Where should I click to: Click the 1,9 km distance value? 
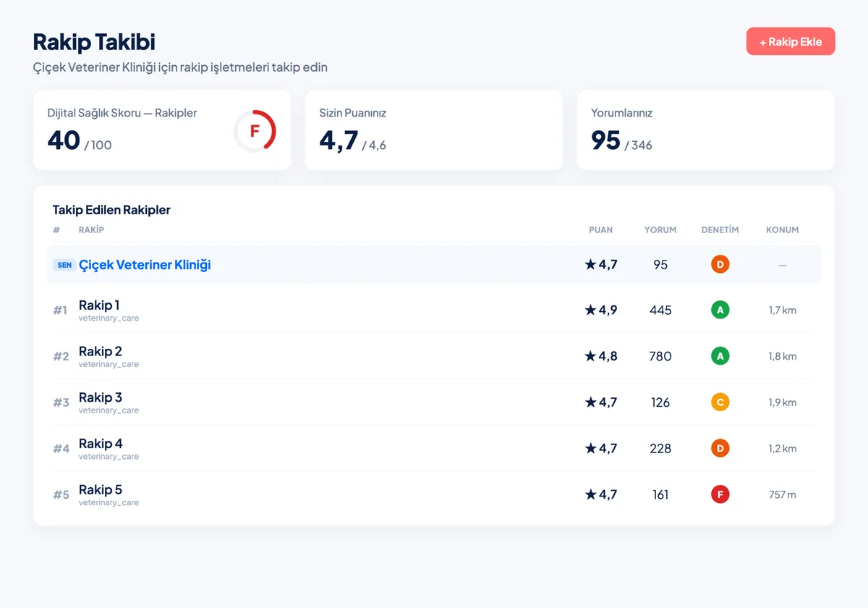coord(783,402)
